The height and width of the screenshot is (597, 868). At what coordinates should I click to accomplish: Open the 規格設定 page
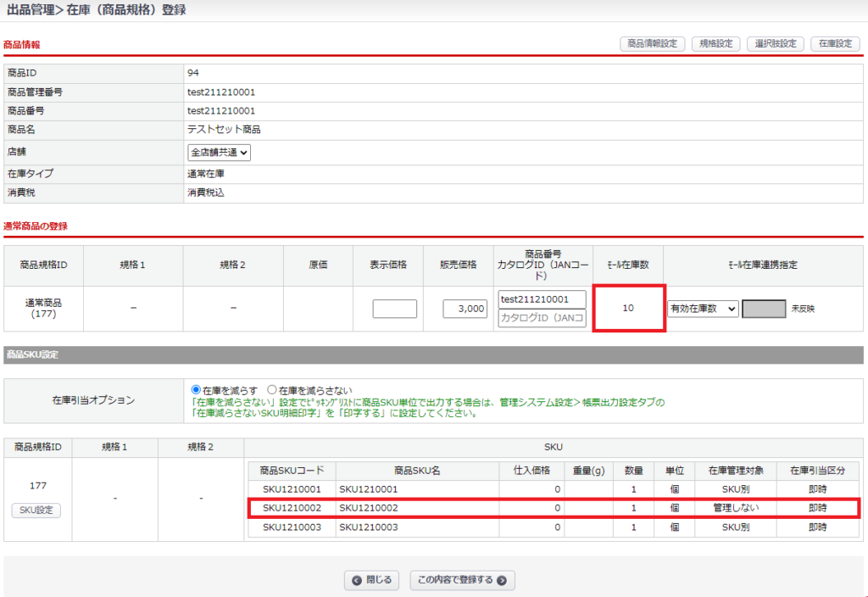point(716,44)
